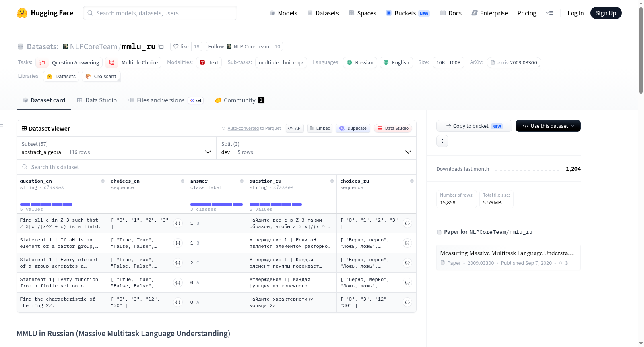Copy dataset name with the copy icon
Image resolution: width=644 pixels, height=347 pixels.
161,46
